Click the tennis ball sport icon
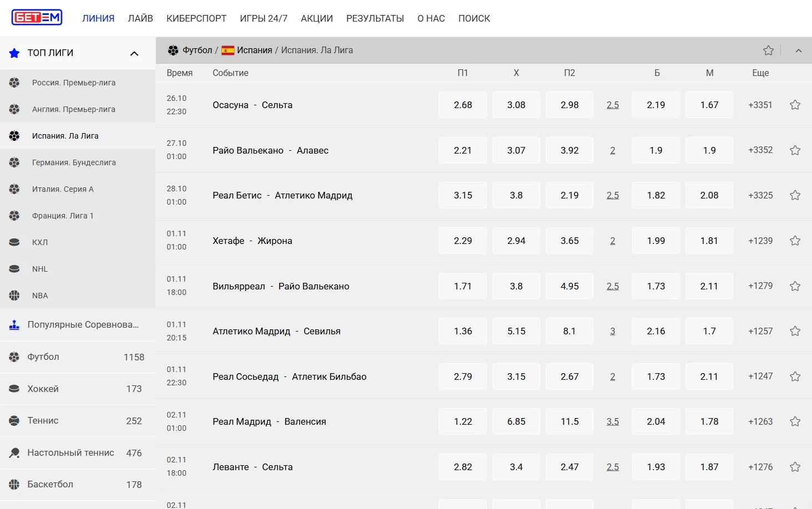The width and height of the screenshot is (812, 509). click(x=14, y=421)
